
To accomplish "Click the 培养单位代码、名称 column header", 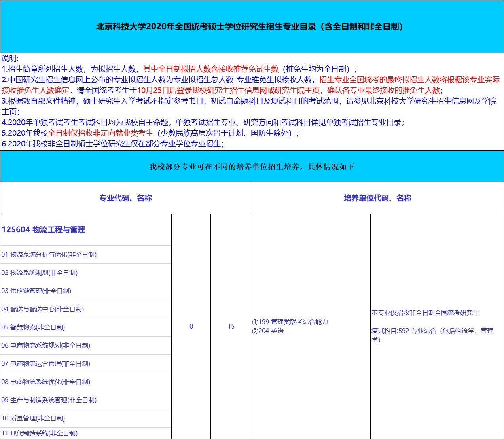I will point(377,198).
